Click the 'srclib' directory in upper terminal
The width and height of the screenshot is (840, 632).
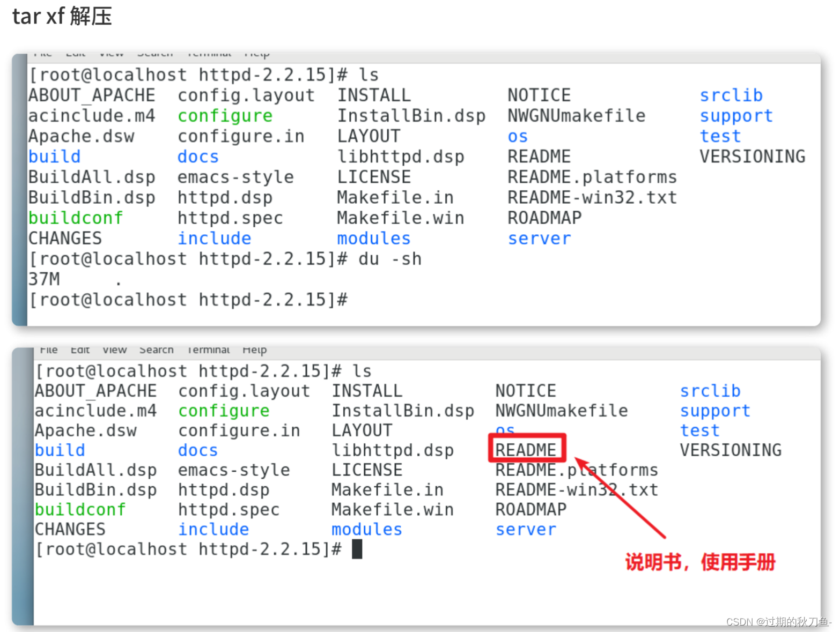[731, 95]
